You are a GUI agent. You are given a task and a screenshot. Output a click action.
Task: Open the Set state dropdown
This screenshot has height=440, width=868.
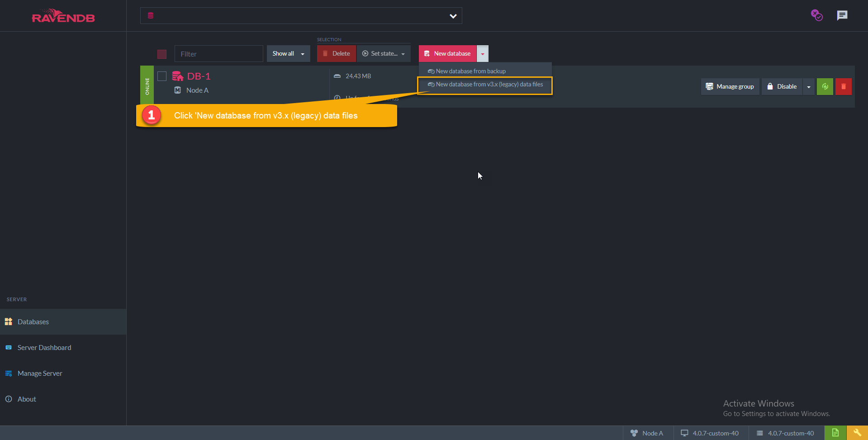(384, 53)
